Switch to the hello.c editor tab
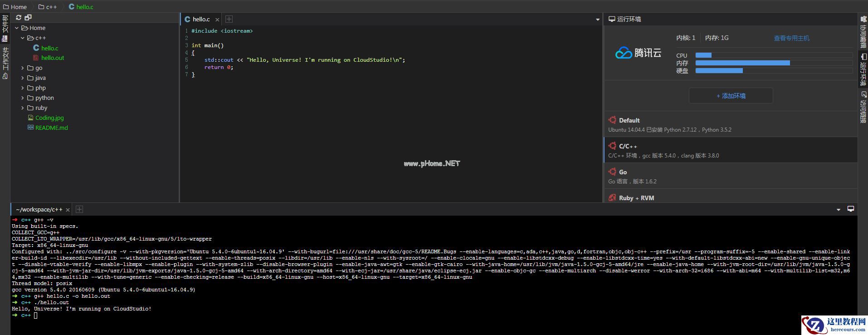 [x=201, y=19]
